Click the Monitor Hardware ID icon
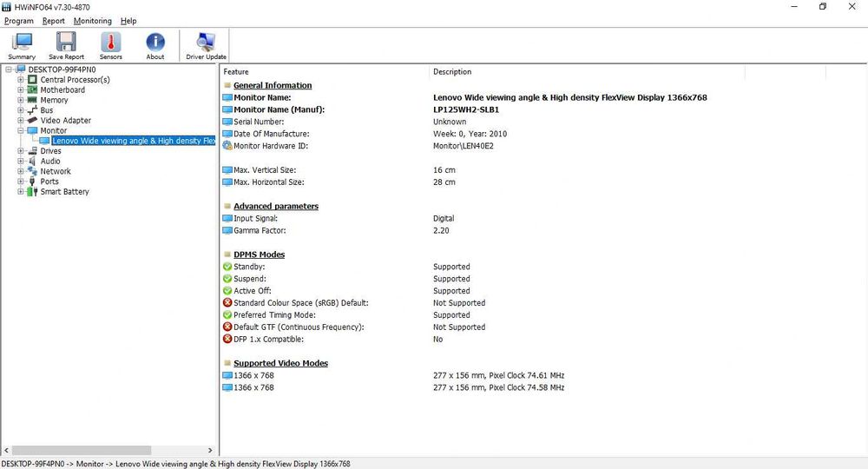 pos(227,146)
